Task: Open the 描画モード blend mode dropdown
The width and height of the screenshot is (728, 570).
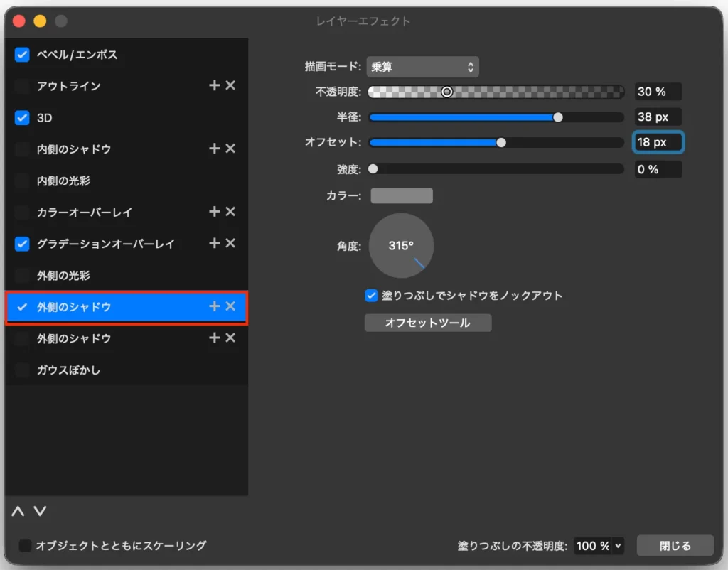Action: pos(423,66)
